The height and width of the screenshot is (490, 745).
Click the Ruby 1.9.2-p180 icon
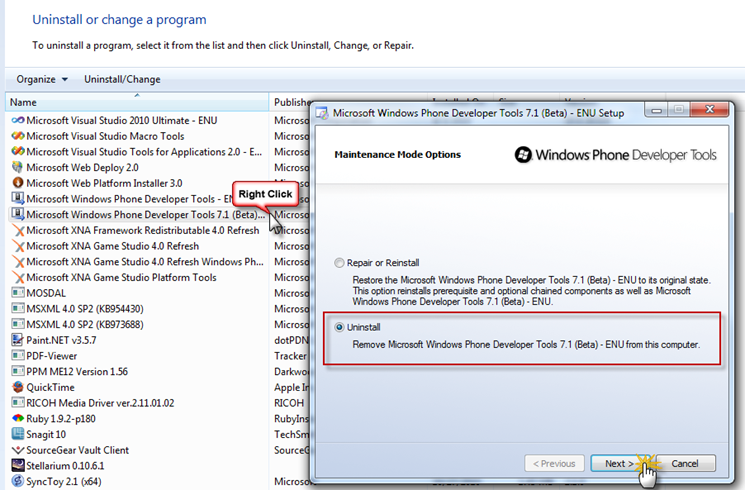click(x=18, y=418)
